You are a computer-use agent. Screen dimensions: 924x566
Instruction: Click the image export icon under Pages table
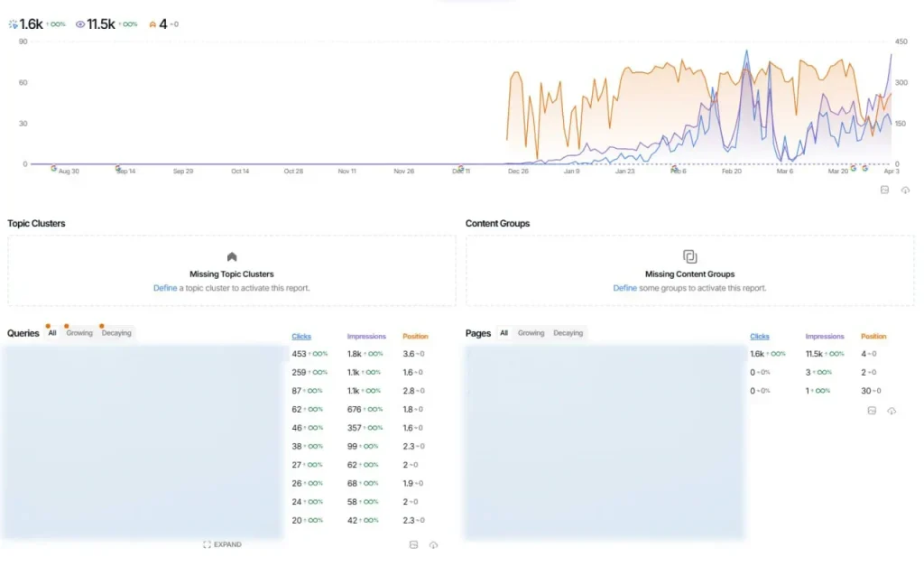tap(872, 410)
